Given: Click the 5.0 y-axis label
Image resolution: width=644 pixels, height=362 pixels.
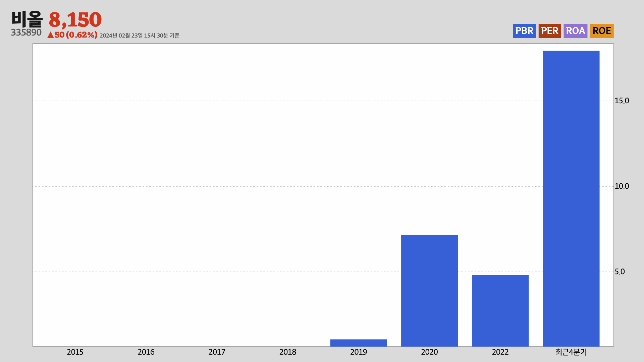Looking at the screenshot, I should tap(620, 271).
